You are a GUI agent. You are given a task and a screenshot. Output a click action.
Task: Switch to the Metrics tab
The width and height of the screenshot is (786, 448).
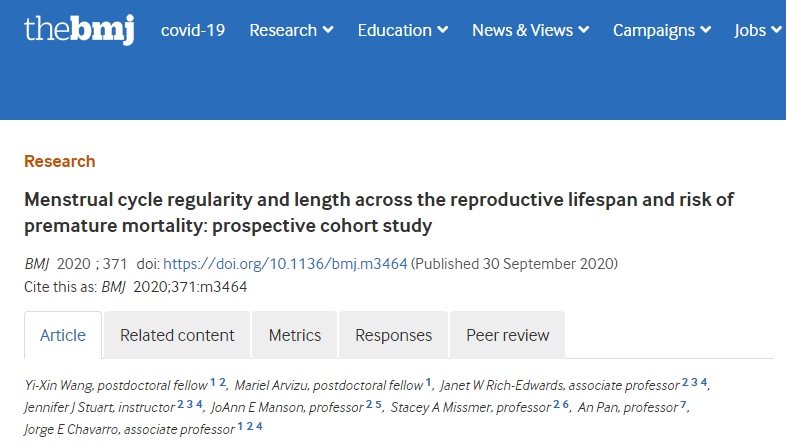[x=295, y=335]
